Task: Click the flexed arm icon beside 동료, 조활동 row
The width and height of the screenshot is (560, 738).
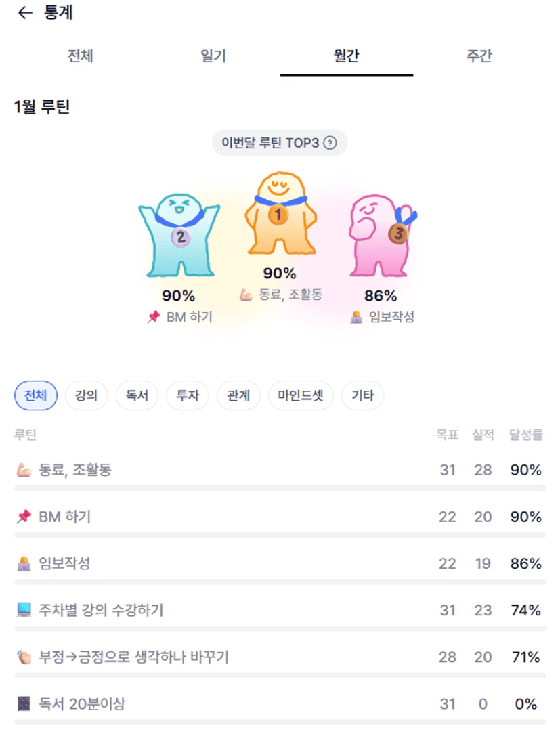Action: [x=24, y=470]
